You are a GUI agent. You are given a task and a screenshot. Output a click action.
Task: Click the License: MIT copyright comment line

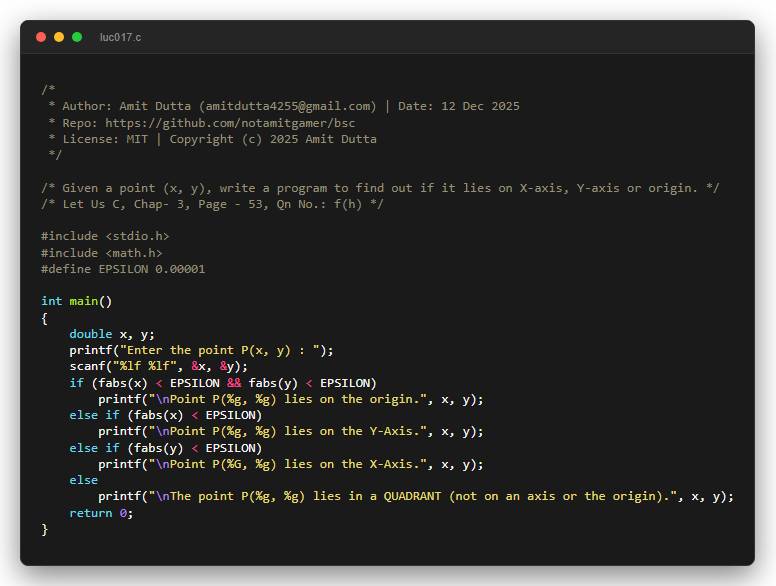[x=212, y=139]
